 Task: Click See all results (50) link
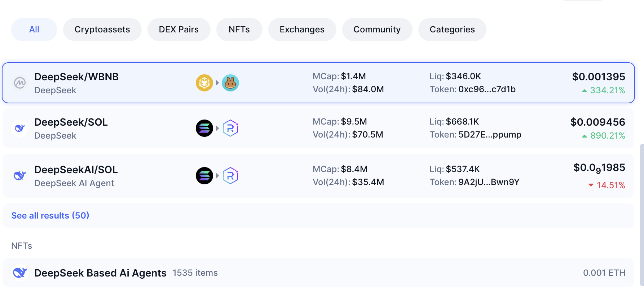click(50, 216)
